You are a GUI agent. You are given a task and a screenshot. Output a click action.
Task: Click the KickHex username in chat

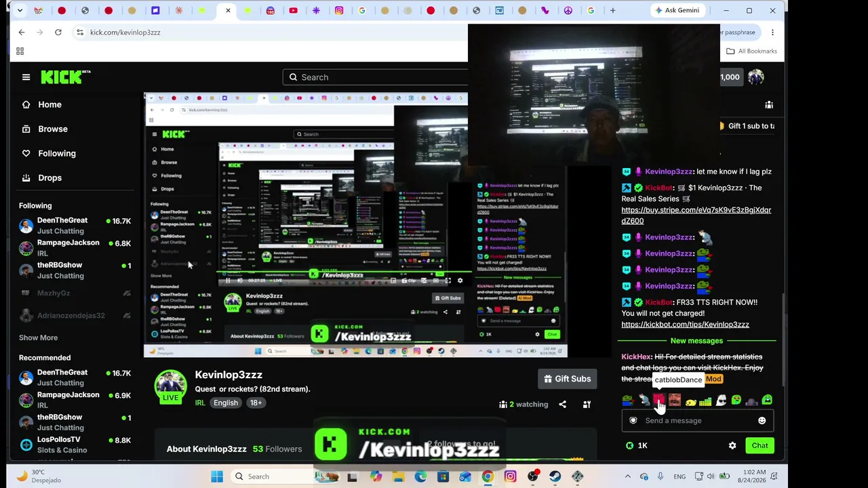coord(636,357)
